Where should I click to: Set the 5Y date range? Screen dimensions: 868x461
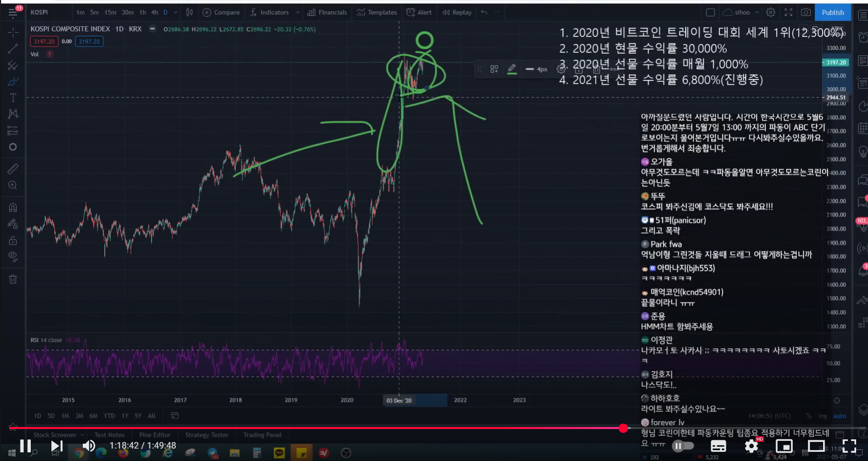tap(138, 416)
